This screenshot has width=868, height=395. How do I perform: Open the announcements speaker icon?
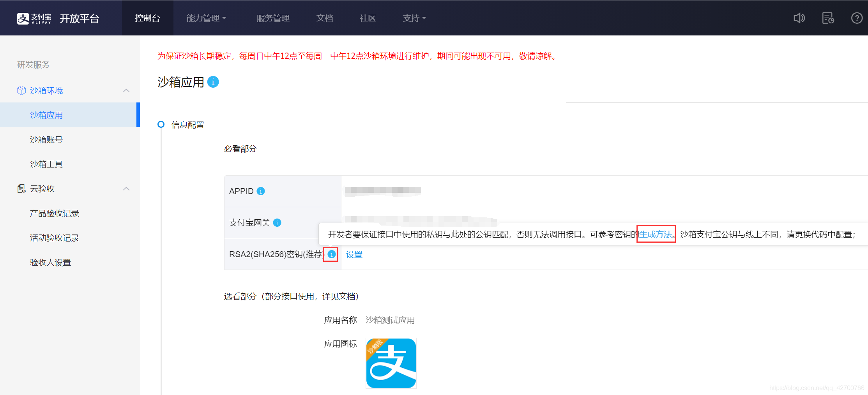pyautogui.click(x=799, y=18)
